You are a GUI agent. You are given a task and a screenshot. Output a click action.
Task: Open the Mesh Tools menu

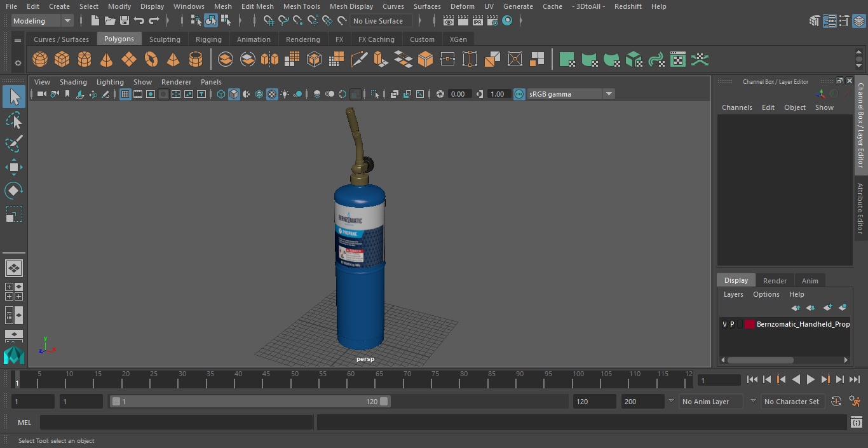pos(301,6)
